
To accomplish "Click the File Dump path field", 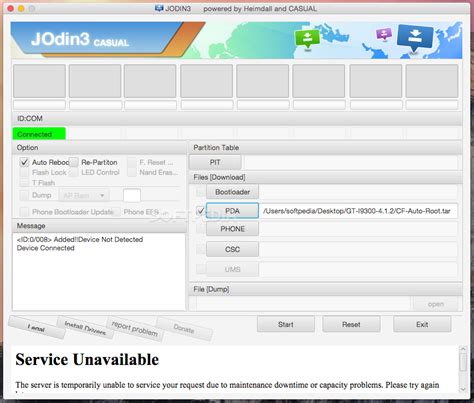I will coord(303,304).
